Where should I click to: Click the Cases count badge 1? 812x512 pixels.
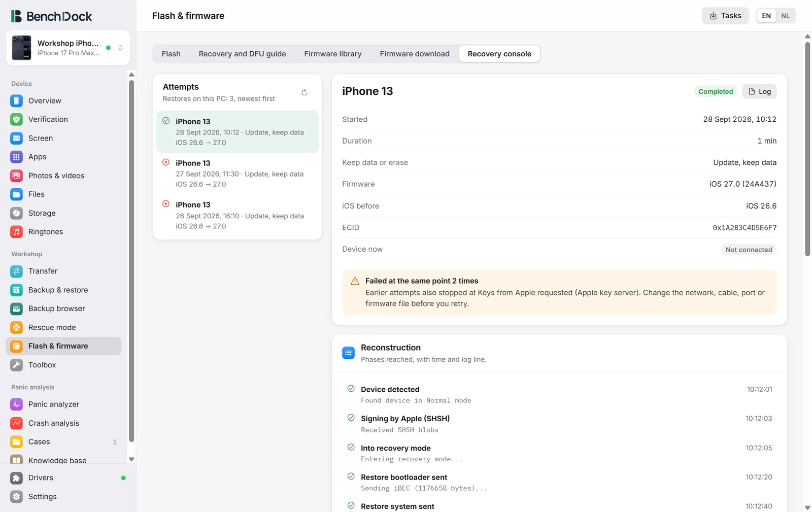tap(115, 442)
